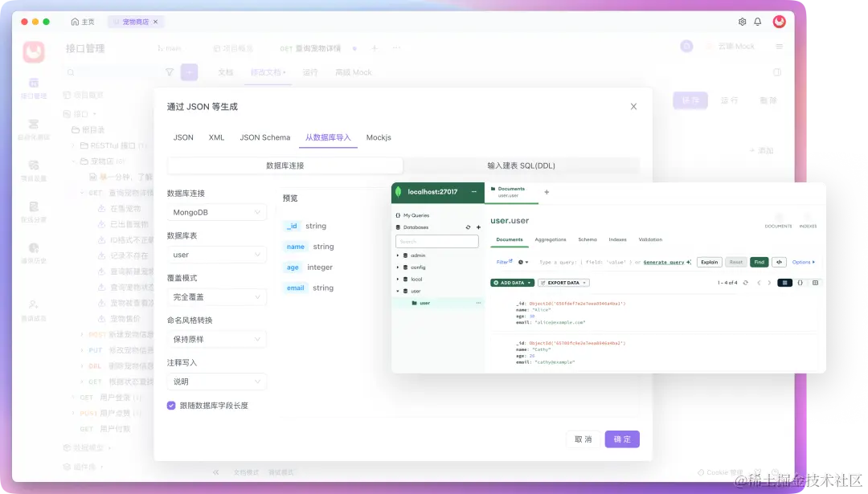
Task: Select the table view icon in Compass toolbar
Action: 816,283
